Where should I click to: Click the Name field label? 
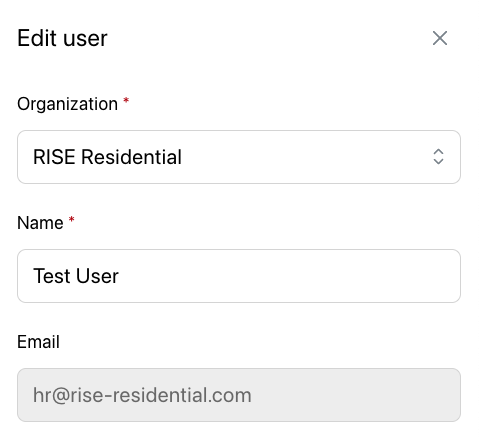pyautogui.click(x=40, y=223)
